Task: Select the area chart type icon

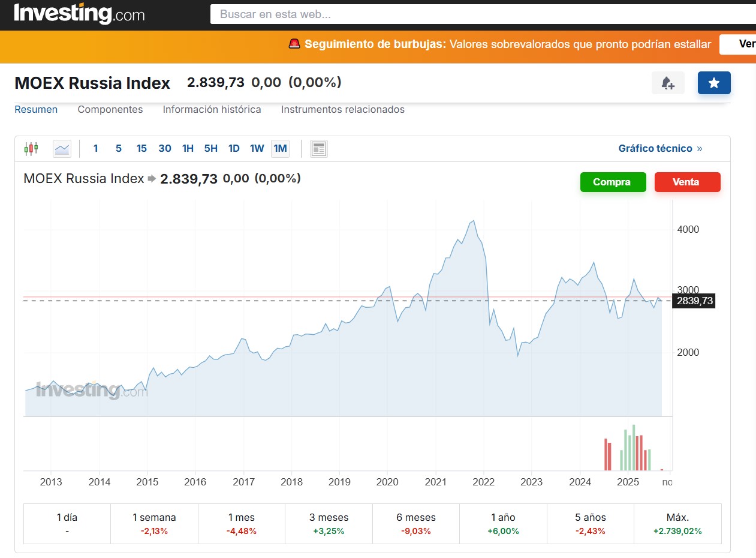Action: point(62,148)
